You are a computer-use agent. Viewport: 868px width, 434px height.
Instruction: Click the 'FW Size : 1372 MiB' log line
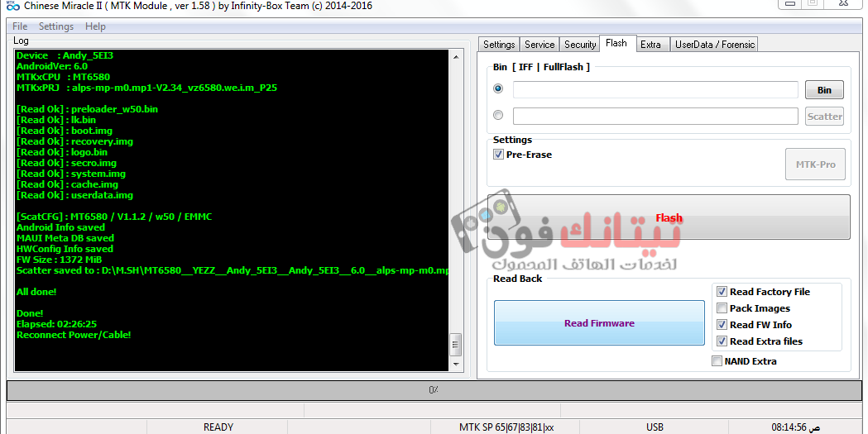pyautogui.click(x=60, y=260)
